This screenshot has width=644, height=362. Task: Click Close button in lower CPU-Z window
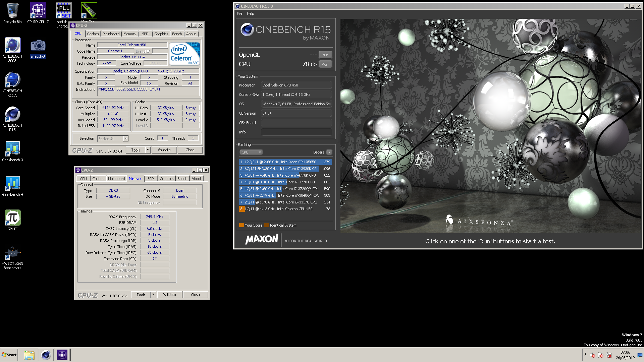[195, 295]
